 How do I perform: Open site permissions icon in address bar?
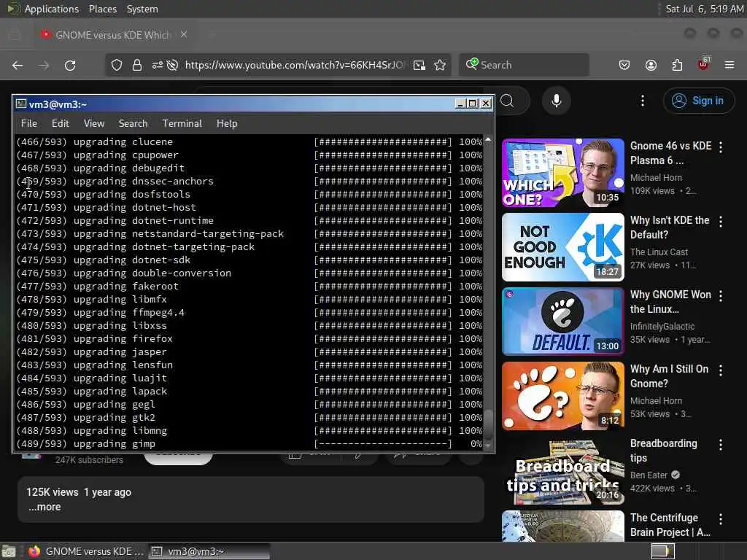(158, 65)
